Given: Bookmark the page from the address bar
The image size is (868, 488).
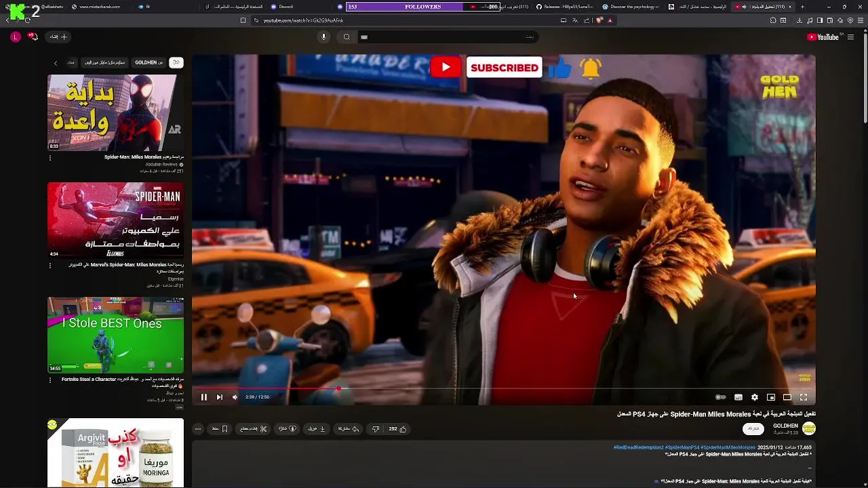Looking at the screenshot, I should click(x=243, y=20).
